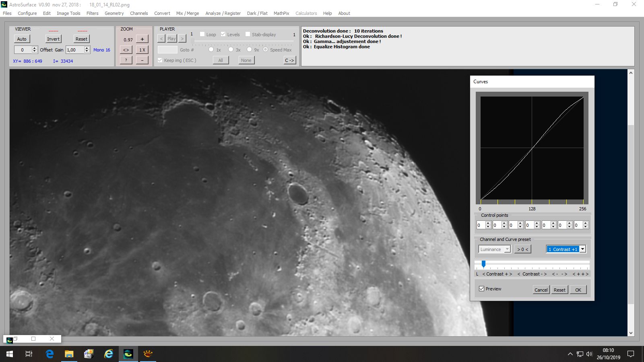Click the C -> button in player

(x=290, y=60)
